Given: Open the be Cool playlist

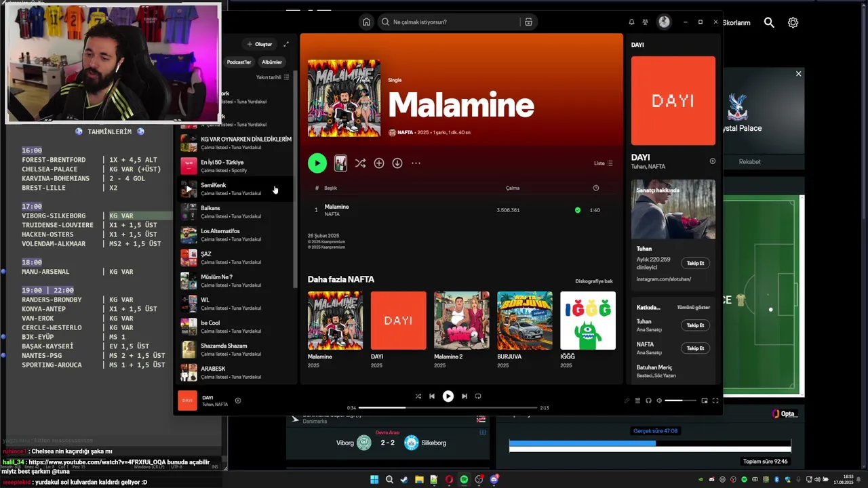Looking at the screenshot, I should [x=236, y=327].
